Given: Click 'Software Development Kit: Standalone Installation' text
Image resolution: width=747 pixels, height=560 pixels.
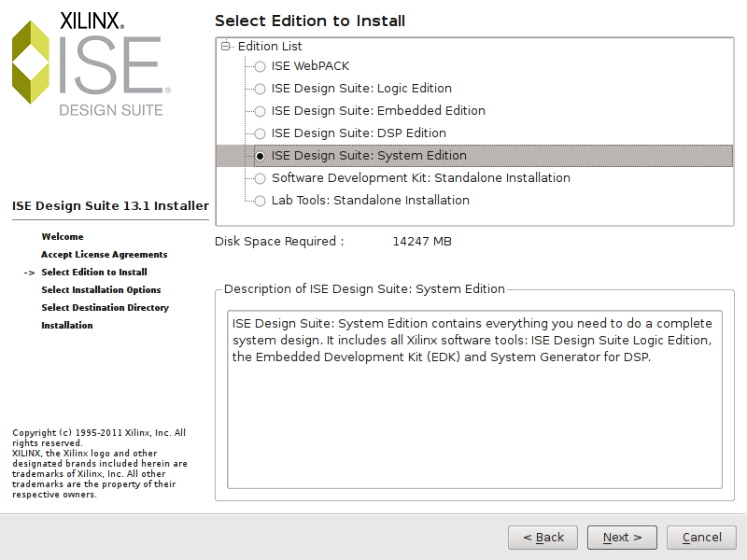Looking at the screenshot, I should tap(421, 178).
